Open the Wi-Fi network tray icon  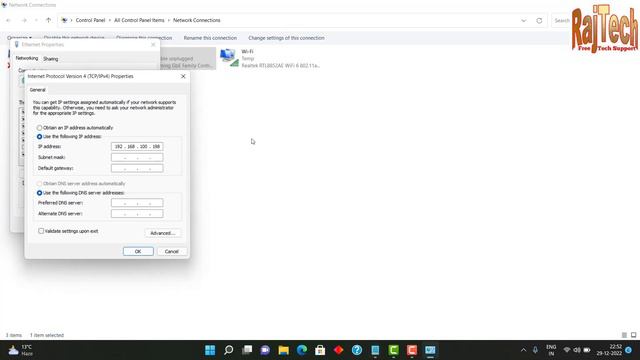coord(567,350)
